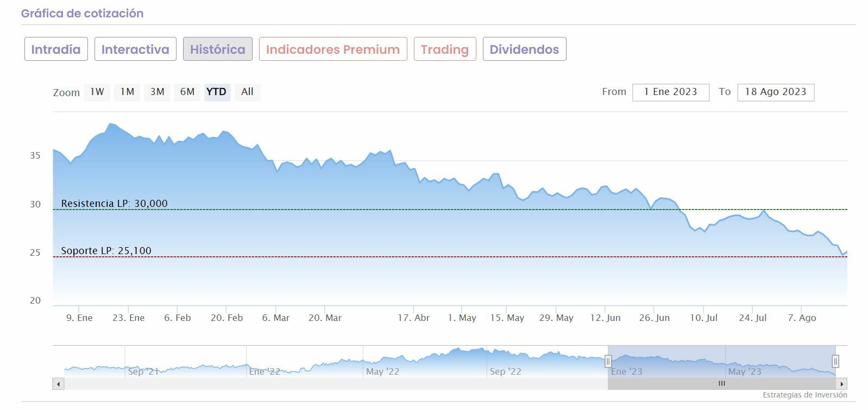868x410 pixels.
Task: Click the scrollbar left arrow
Action: click(x=58, y=384)
